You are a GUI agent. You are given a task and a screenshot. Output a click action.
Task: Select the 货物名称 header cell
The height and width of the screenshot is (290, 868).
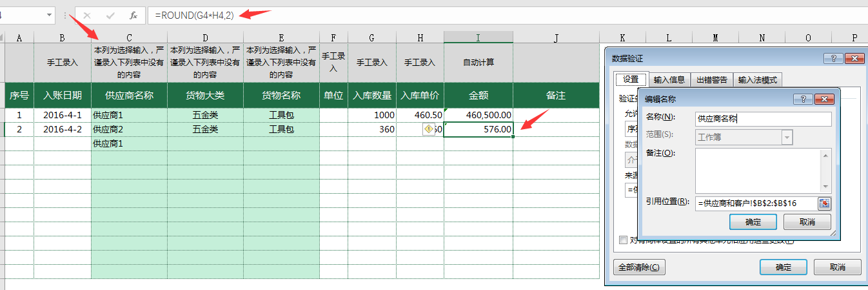[x=281, y=96]
